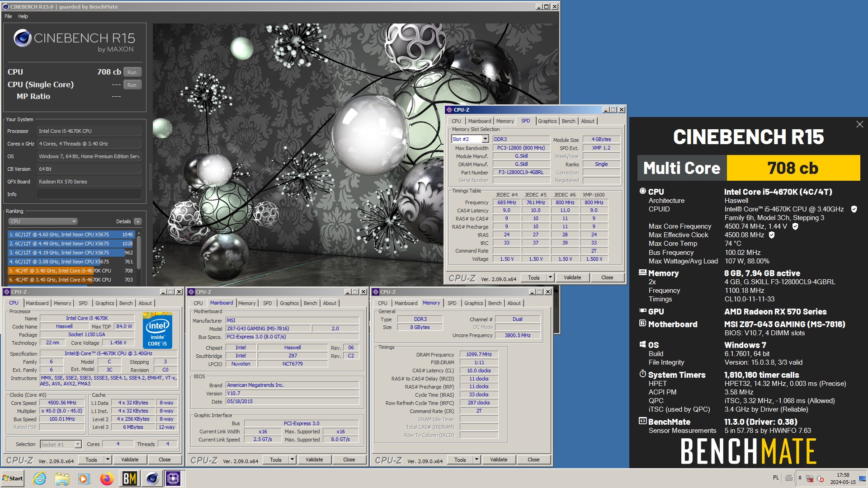Viewport: 868px width, 488px height.
Task: Show hidden system tray icons
Action: pos(800,478)
